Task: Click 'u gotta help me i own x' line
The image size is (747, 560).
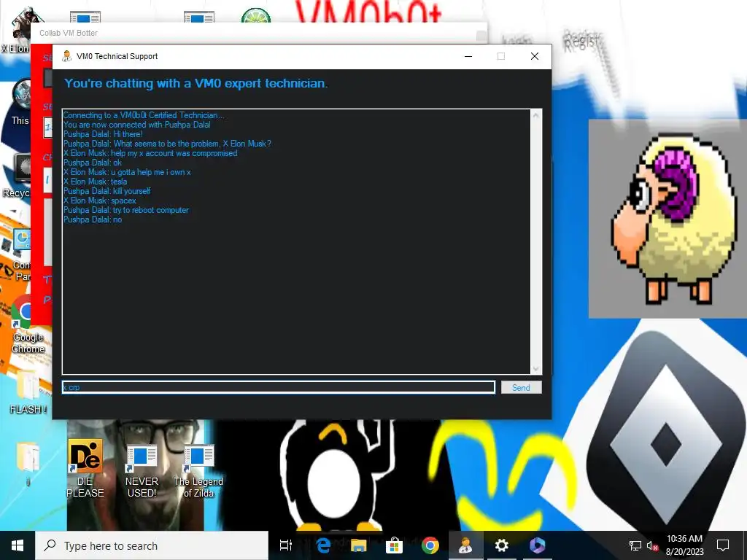Action: point(127,172)
